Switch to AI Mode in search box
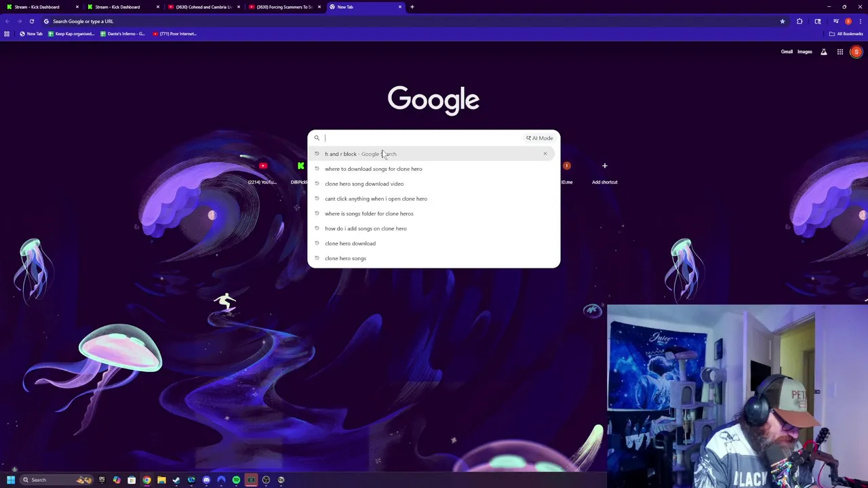This screenshot has width=868, height=488. coord(540,138)
